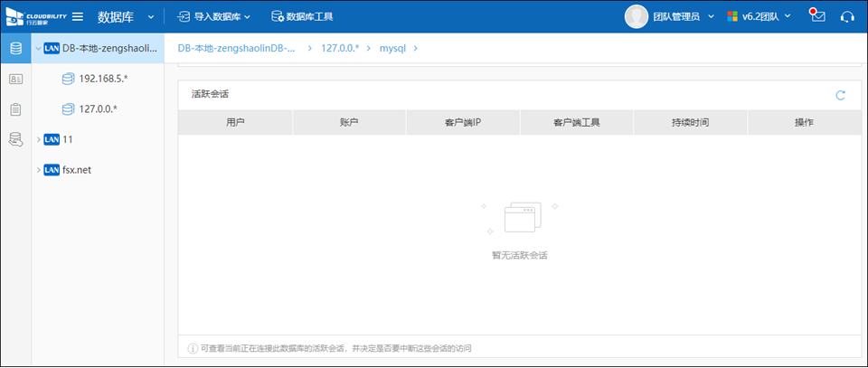Image resolution: width=868 pixels, height=368 pixels.
Task: Refresh the 活跃会话 list
Action: coord(840,95)
